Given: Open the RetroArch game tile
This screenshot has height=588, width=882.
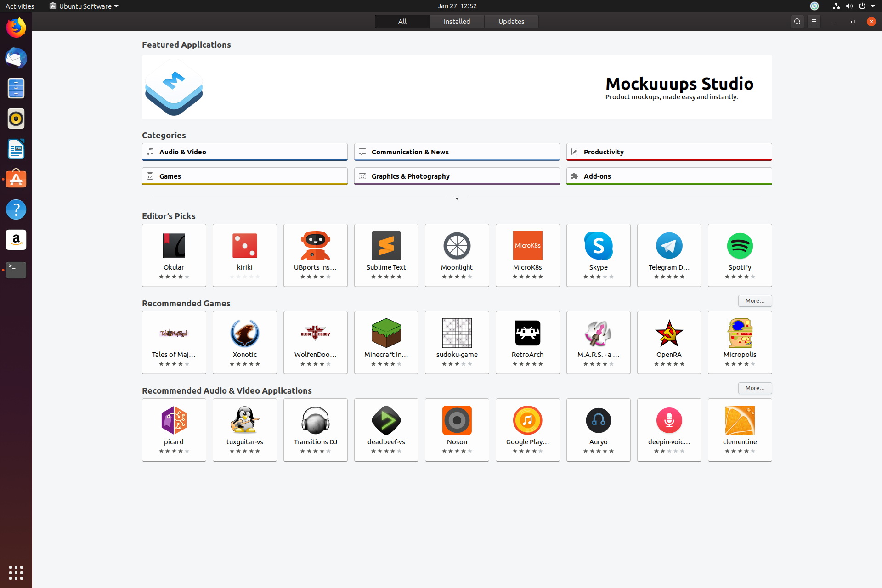Looking at the screenshot, I should [527, 342].
